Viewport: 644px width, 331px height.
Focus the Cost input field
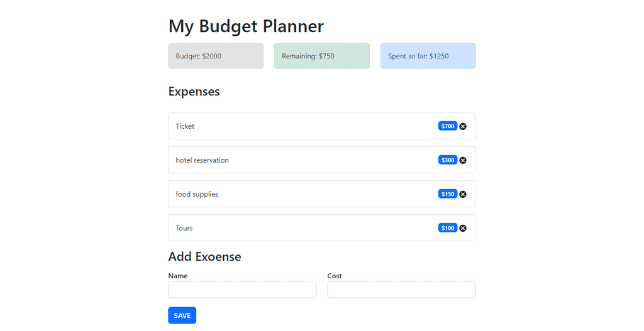point(402,290)
